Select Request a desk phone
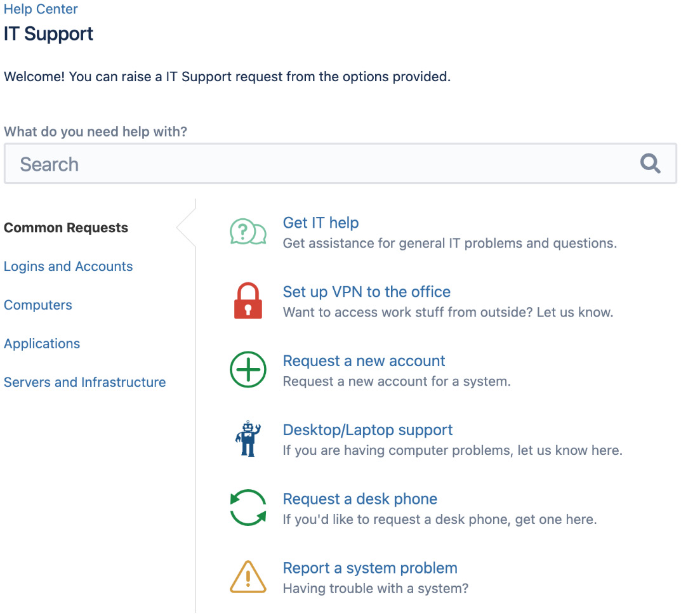 coord(359,499)
